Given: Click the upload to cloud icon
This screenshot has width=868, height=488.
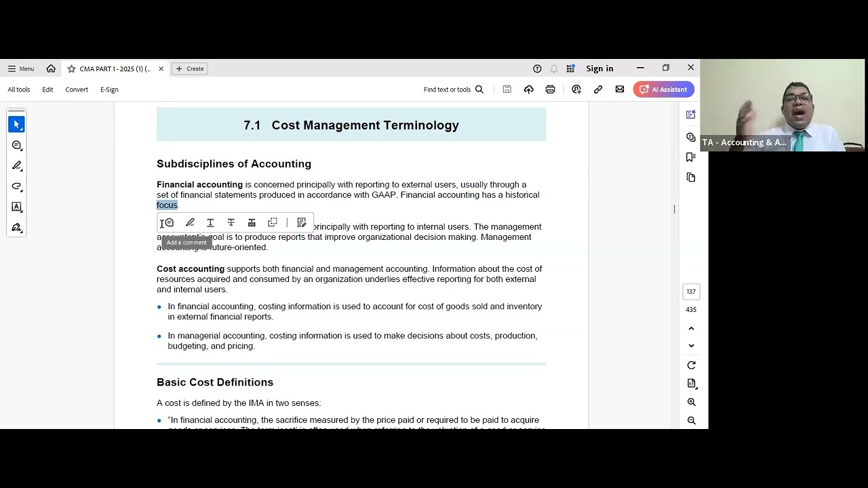Looking at the screenshot, I should (x=529, y=89).
